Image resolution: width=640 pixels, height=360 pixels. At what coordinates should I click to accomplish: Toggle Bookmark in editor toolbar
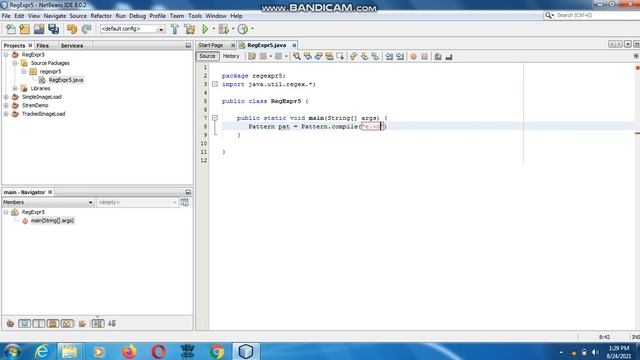[375, 56]
